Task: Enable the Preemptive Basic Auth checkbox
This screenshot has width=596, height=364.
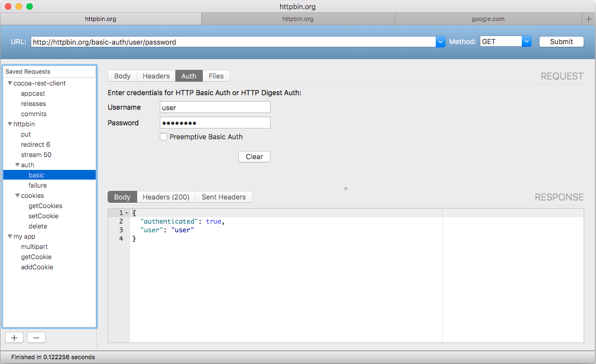Action: [x=164, y=137]
